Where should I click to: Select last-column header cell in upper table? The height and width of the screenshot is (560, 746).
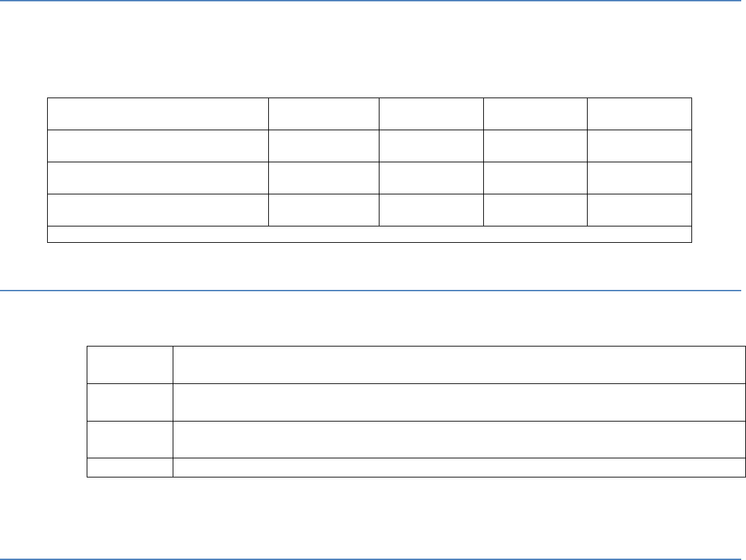tap(640, 114)
